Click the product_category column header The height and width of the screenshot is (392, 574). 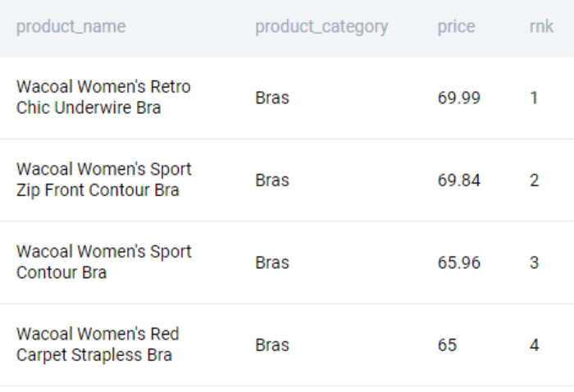point(321,26)
